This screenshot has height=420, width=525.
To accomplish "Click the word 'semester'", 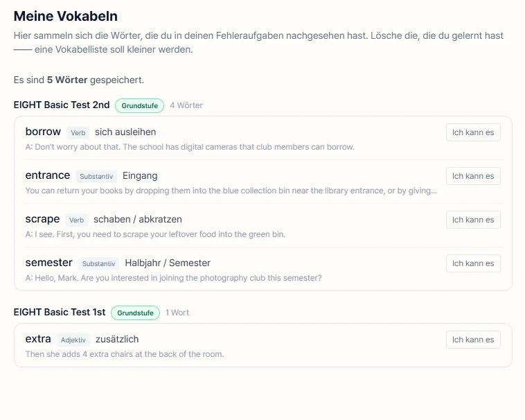I will point(49,263).
